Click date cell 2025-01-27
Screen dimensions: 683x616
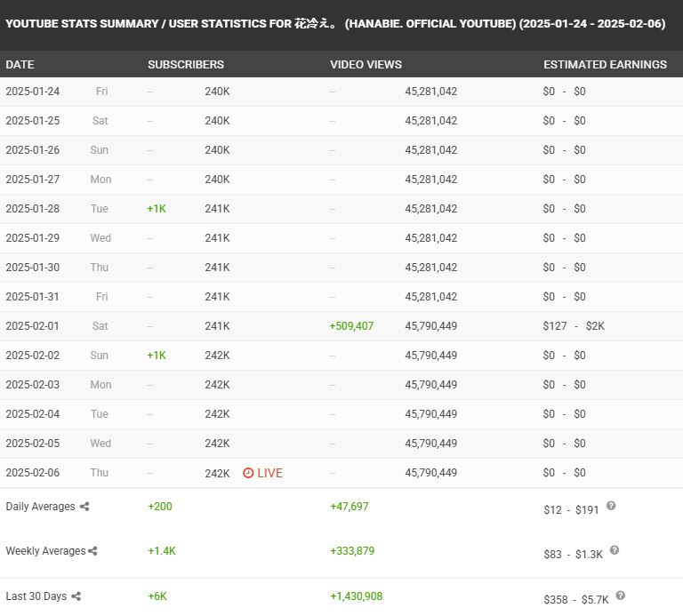[x=33, y=180]
